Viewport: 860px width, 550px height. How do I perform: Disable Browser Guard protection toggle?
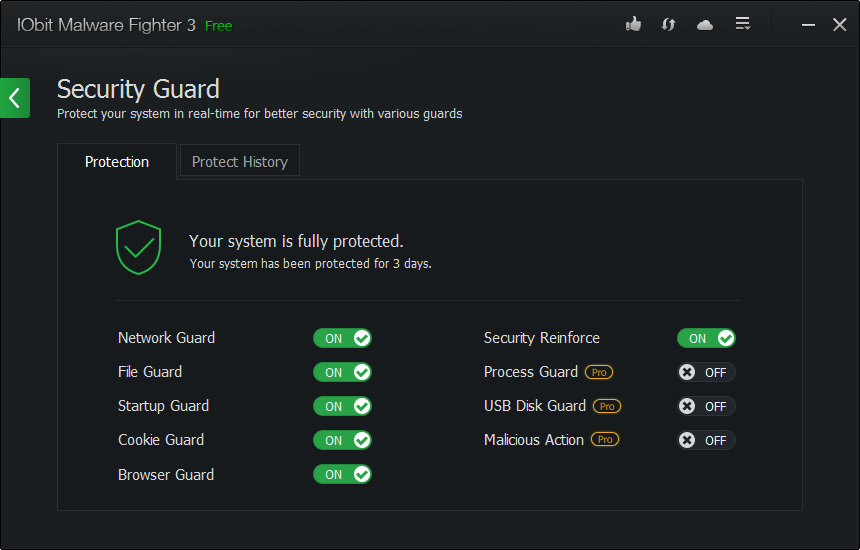342,474
